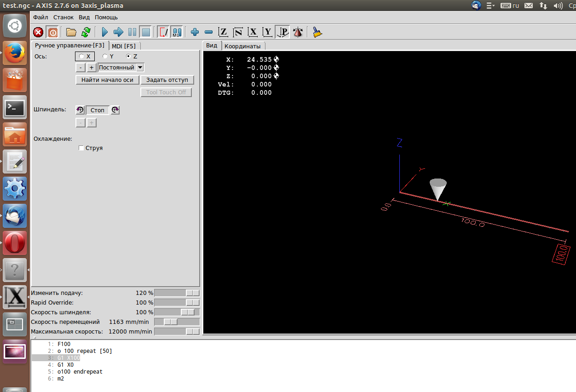Screen dimensions: 576x392
Task: Switch to the Координаты tab
Action: point(242,46)
